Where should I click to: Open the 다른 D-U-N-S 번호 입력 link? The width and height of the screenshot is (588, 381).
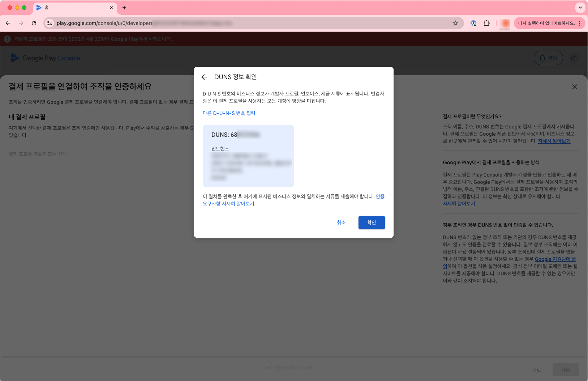[x=229, y=113]
